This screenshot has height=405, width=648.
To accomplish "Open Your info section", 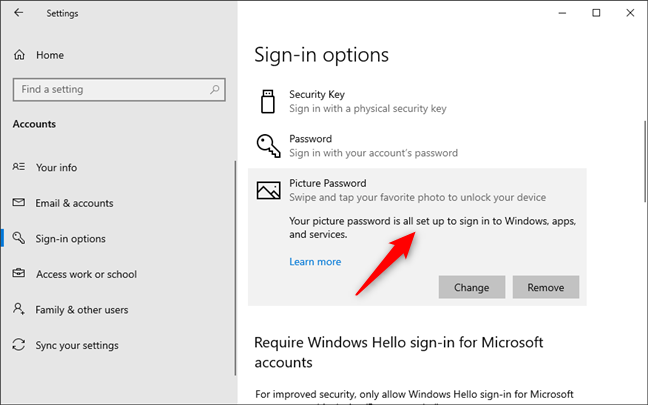I will click(x=56, y=167).
